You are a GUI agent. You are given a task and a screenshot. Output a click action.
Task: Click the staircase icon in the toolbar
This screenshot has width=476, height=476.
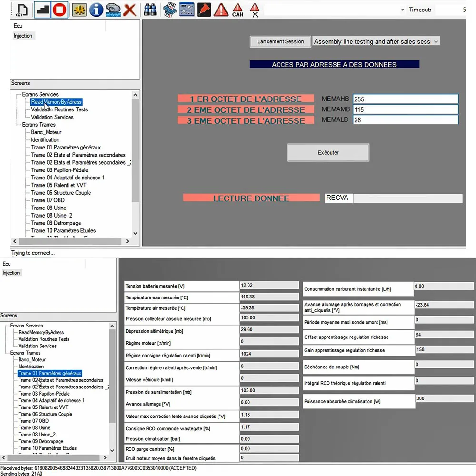[42, 9]
